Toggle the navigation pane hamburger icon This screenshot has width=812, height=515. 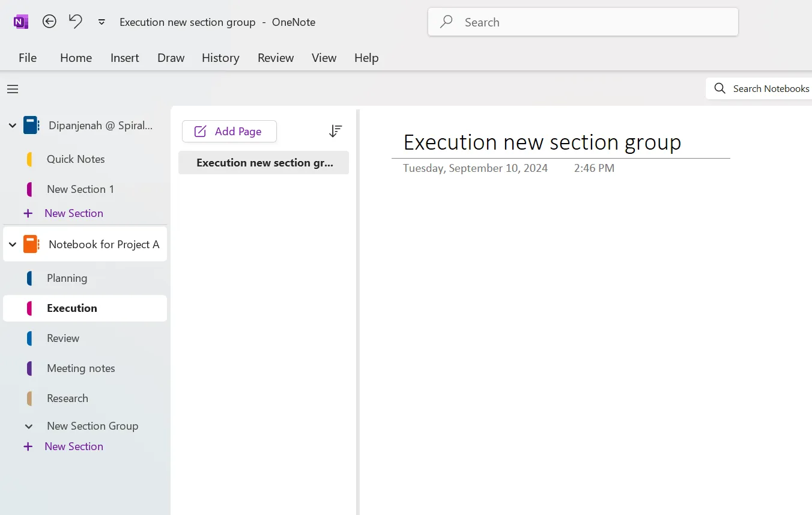pyautogui.click(x=13, y=89)
